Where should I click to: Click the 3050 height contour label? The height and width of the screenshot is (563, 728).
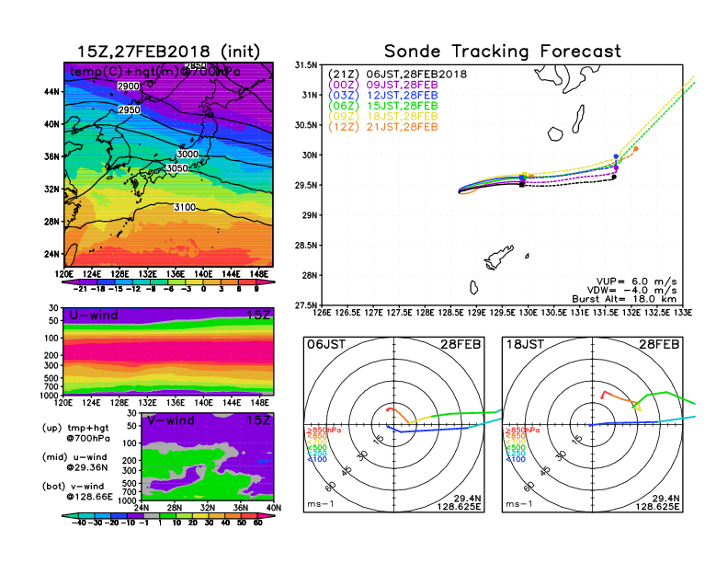point(177,168)
